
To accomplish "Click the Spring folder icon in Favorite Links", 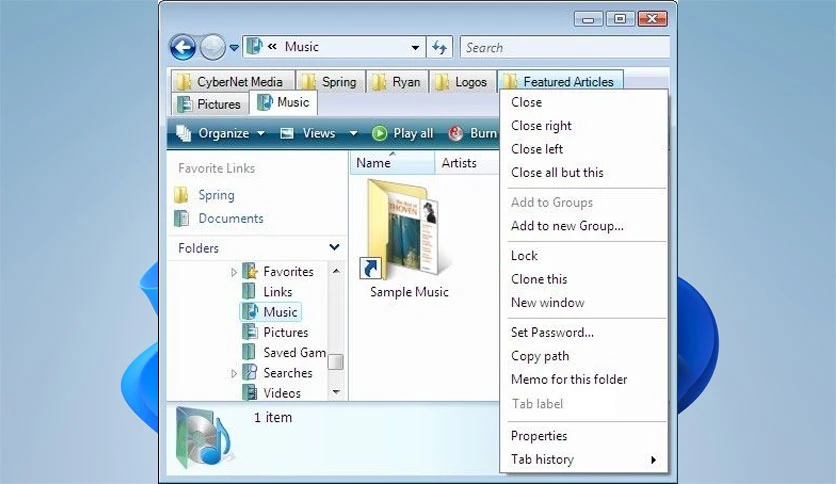I will pos(181,195).
